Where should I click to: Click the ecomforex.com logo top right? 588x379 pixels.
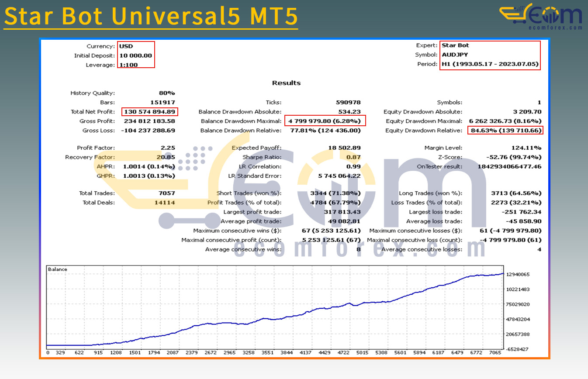point(541,17)
